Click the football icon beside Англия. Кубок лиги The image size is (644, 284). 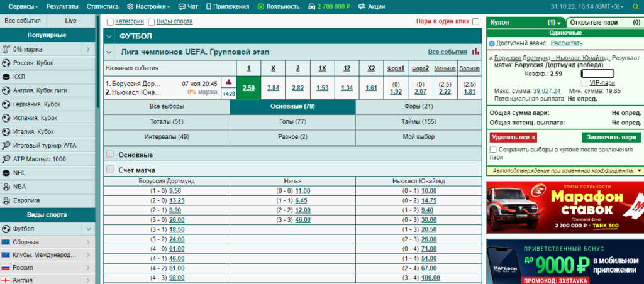[6, 90]
